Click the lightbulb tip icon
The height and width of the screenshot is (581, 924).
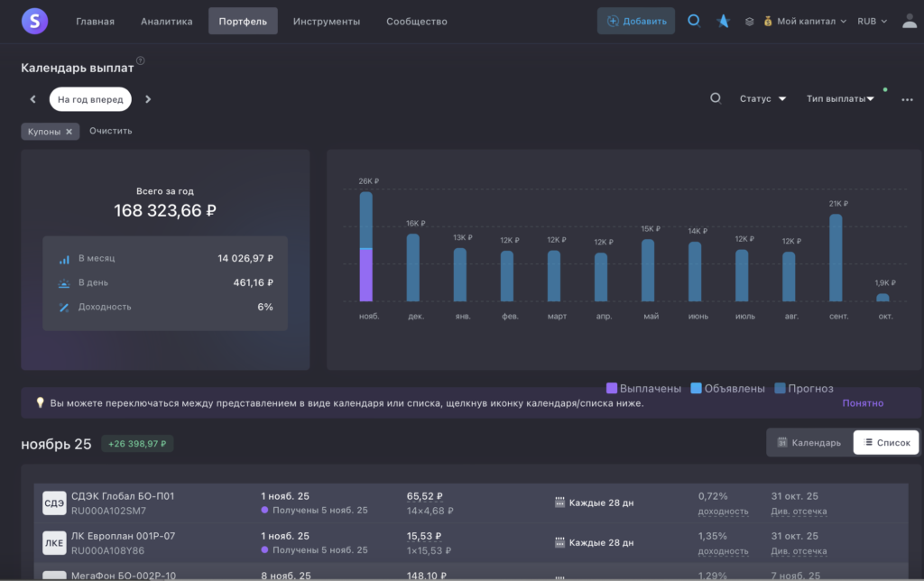40,402
